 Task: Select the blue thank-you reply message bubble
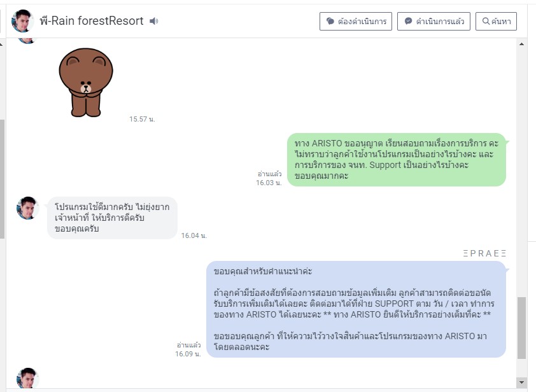[x=356, y=309]
